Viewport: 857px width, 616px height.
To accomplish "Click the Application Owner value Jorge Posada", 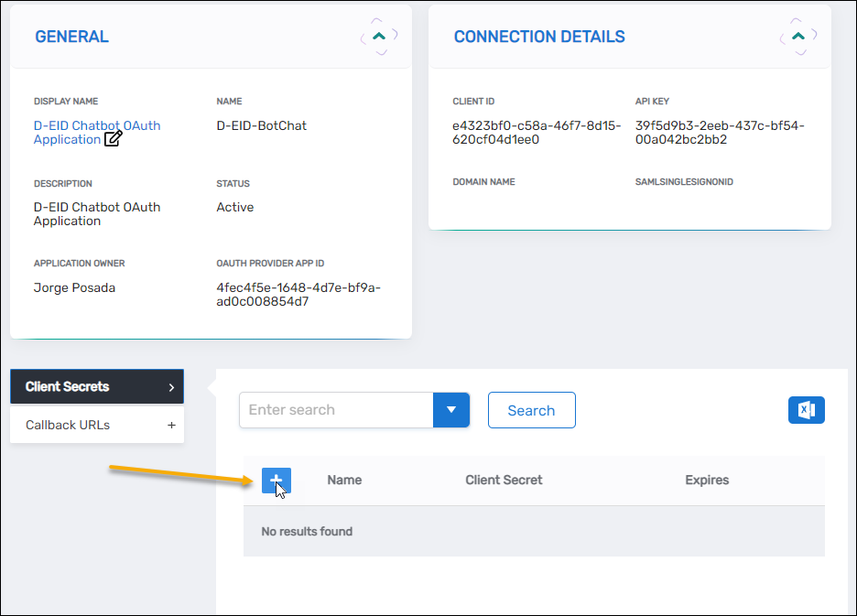I will pyautogui.click(x=74, y=287).
